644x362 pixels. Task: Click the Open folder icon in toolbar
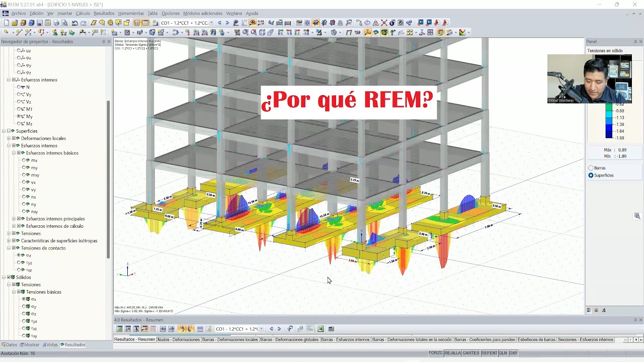click(15, 23)
